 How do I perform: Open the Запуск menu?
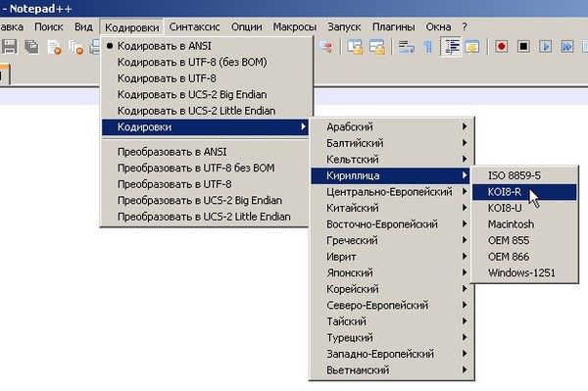click(344, 27)
